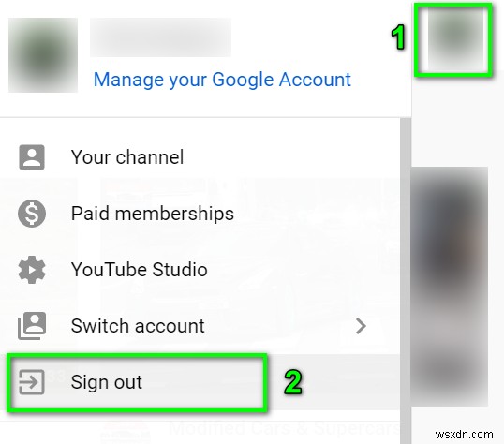
Task: Select the Your channel menu entry
Action: [200, 157]
